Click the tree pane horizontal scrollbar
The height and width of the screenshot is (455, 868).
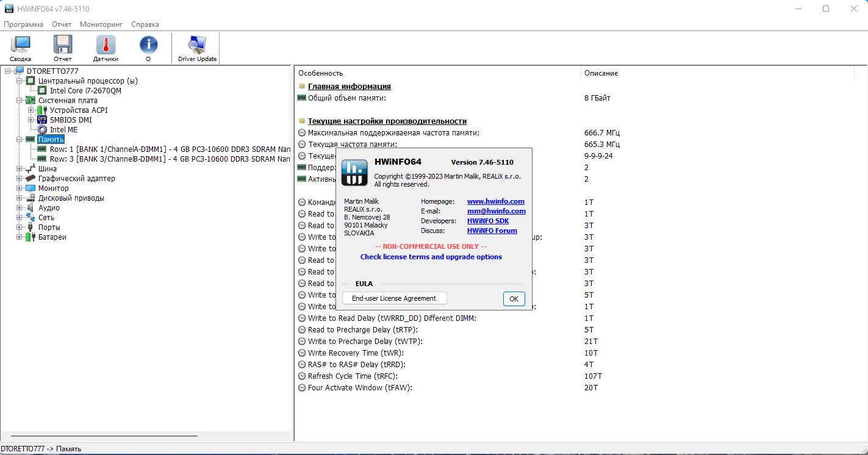point(104,435)
